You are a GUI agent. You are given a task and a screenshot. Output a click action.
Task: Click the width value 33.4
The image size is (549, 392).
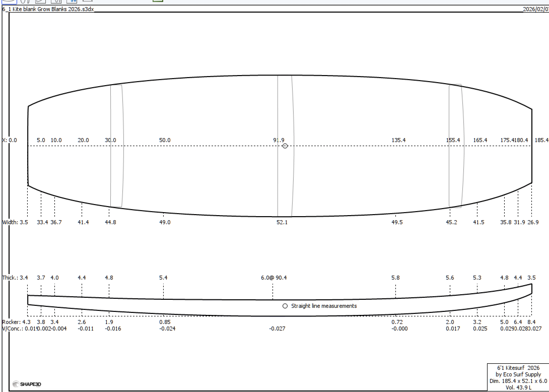click(x=42, y=222)
